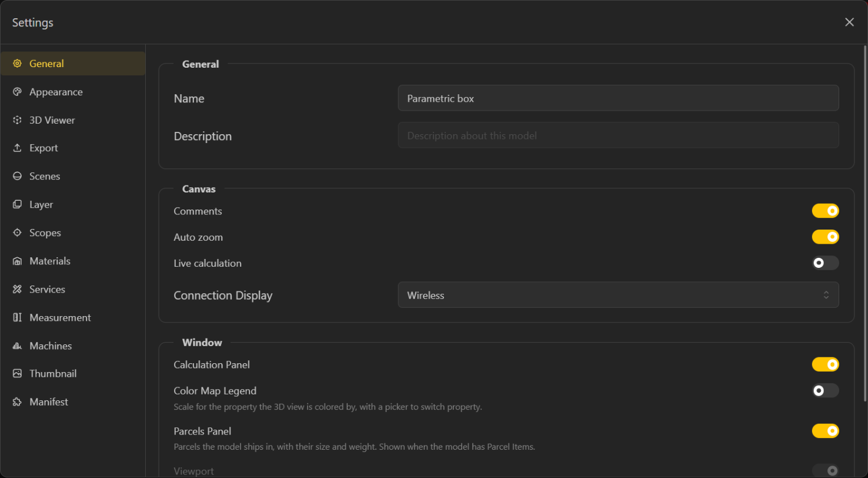
Task: Click the Window section heading
Action: (202, 343)
